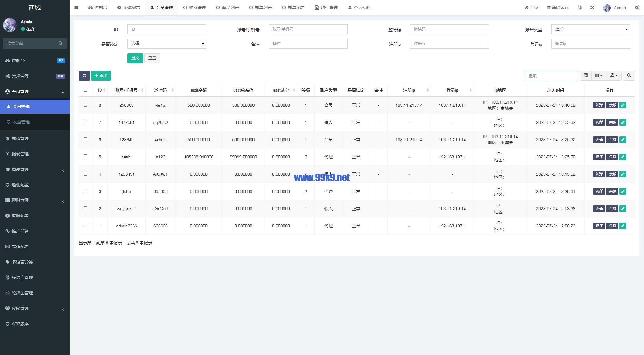The image size is (644, 355).
Task: Open 推广任务 in the sidebar
Action: [x=35, y=231]
